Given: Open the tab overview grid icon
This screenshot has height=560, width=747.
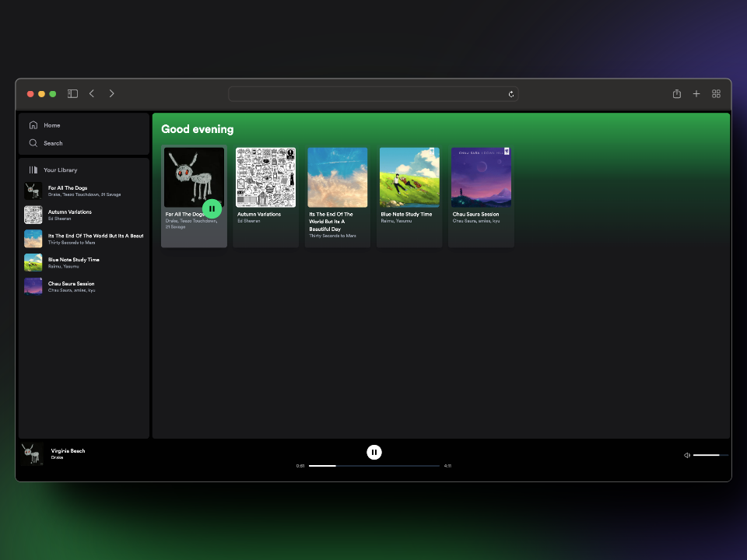Looking at the screenshot, I should pos(716,93).
